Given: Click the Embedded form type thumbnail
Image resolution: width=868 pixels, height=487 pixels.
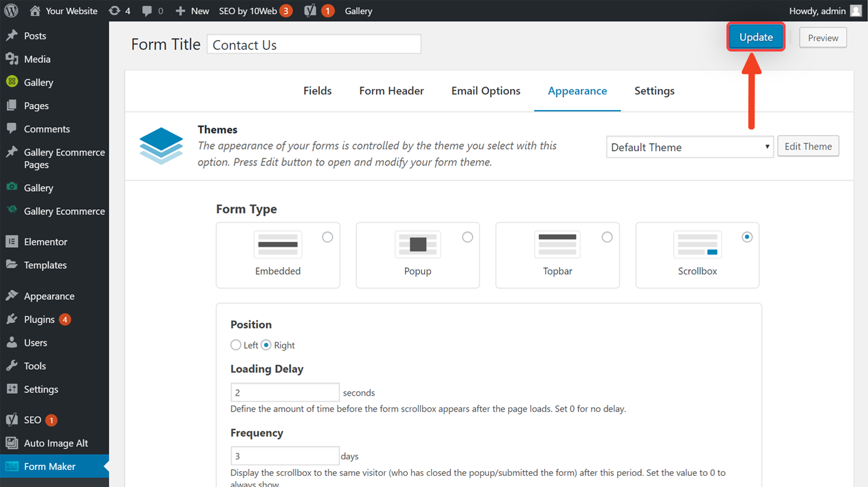Looking at the screenshot, I should 278,245.
